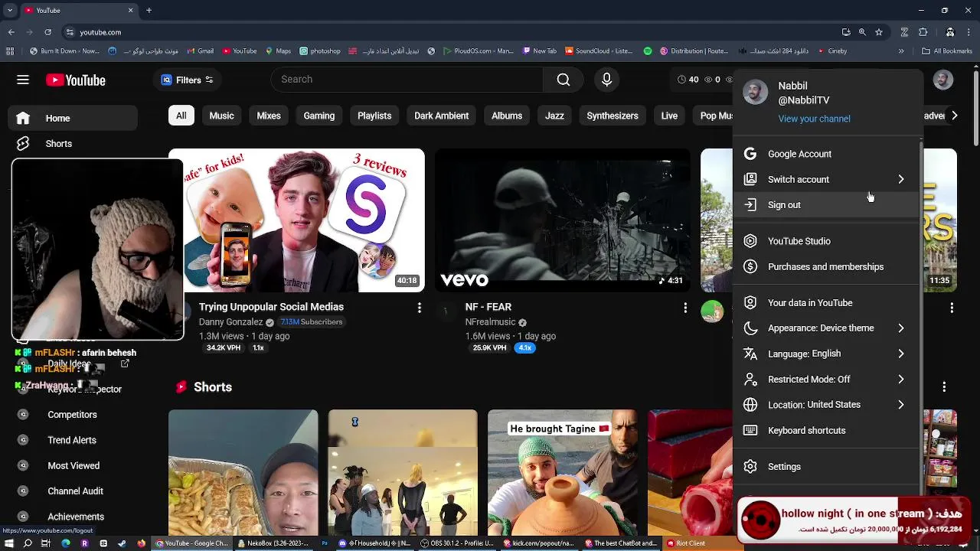Image resolution: width=980 pixels, height=551 pixels.
Task: Open Google Account menu entry
Action: tap(825, 154)
